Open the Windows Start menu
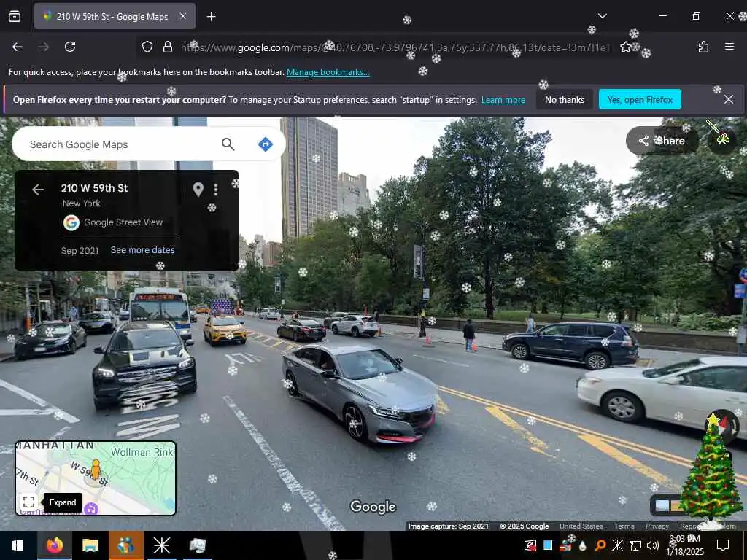 pos(18,545)
